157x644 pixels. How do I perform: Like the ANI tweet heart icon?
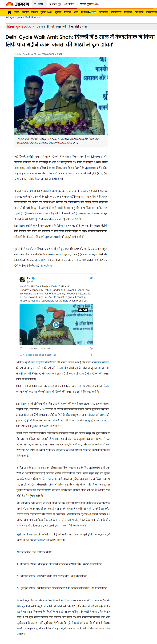click(x=21, y=348)
